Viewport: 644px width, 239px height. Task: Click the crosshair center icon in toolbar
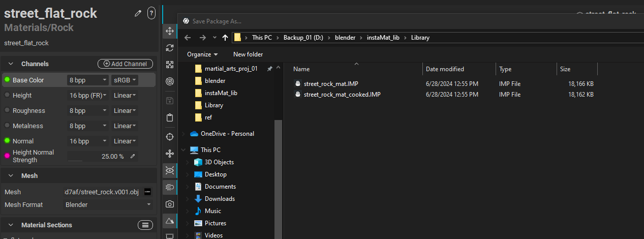pyautogui.click(x=170, y=137)
